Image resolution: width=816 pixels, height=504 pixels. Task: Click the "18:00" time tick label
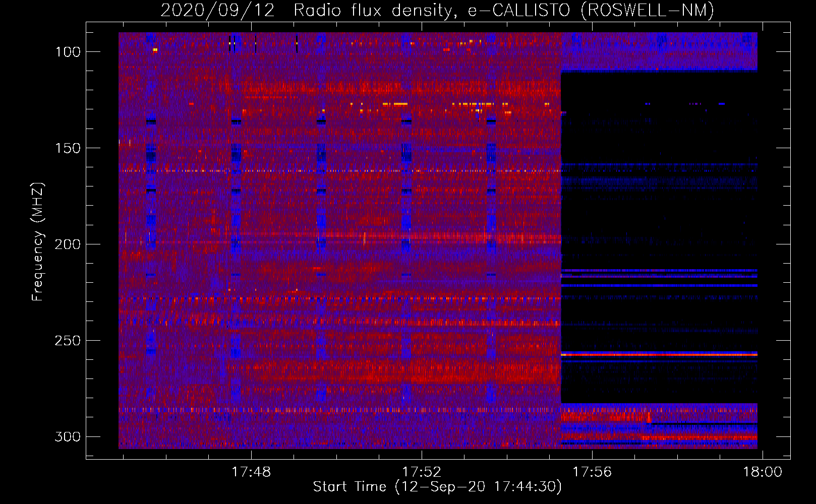[x=763, y=472]
